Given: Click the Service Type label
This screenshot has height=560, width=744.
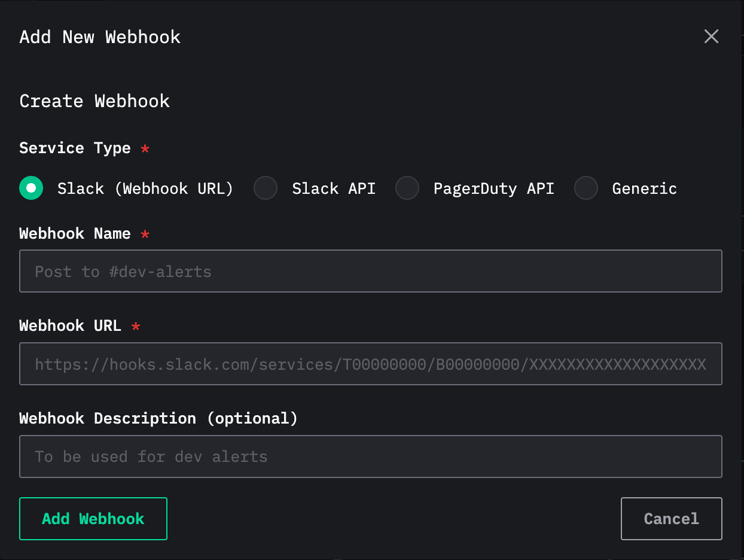Looking at the screenshot, I should [x=75, y=148].
